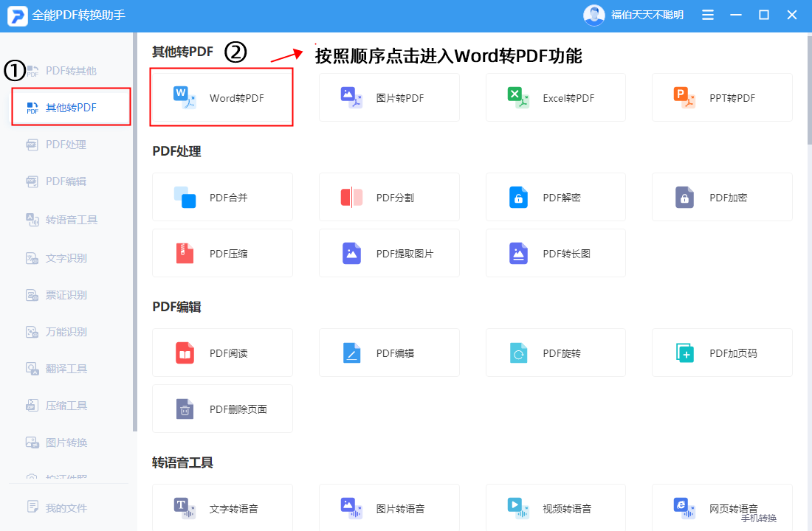
Task: Open the PDF提取图片 tool
Action: [389, 253]
